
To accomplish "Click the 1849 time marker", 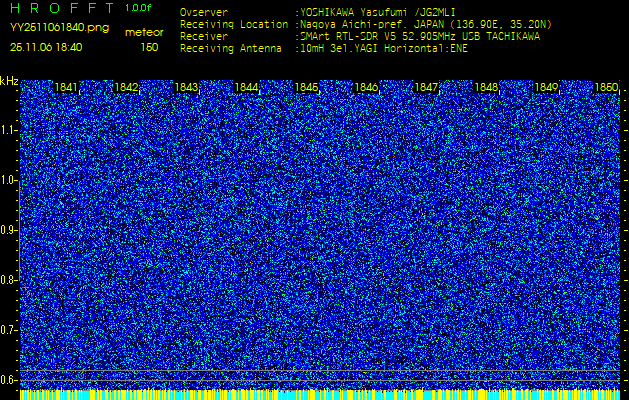I will (546, 87).
